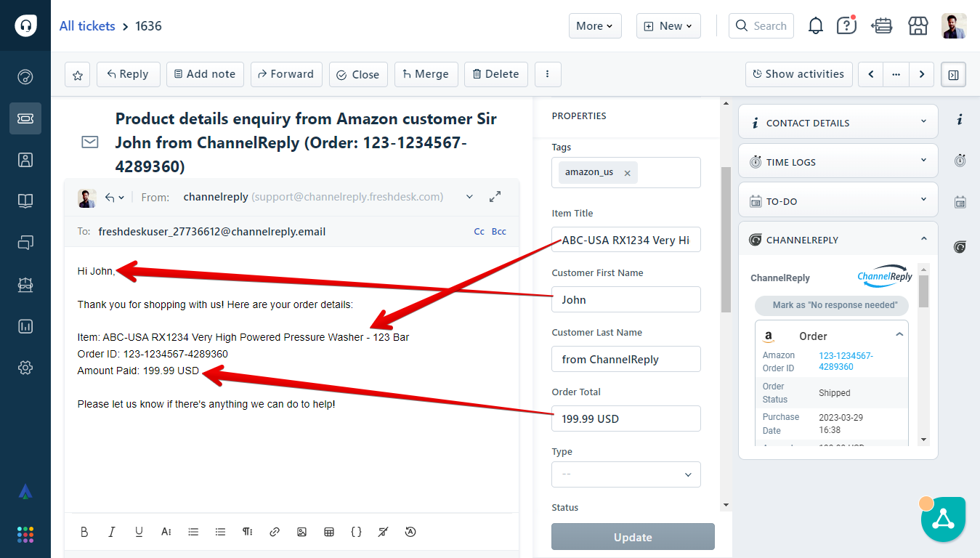Screen dimensions: 980x558
Task: Open the ChannelReply icon in right rail
Action: (960, 247)
